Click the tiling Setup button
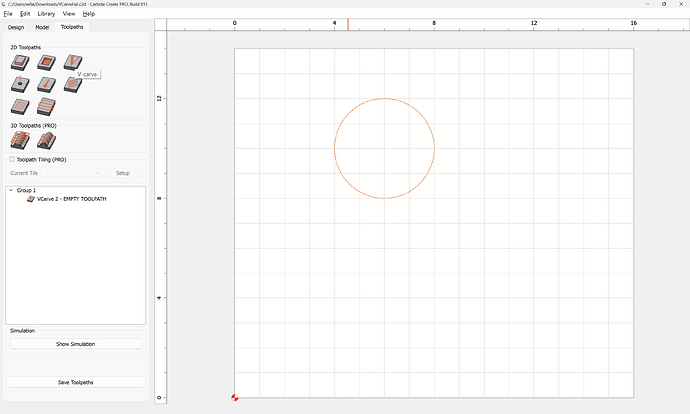This screenshot has width=690, height=414. (x=123, y=173)
